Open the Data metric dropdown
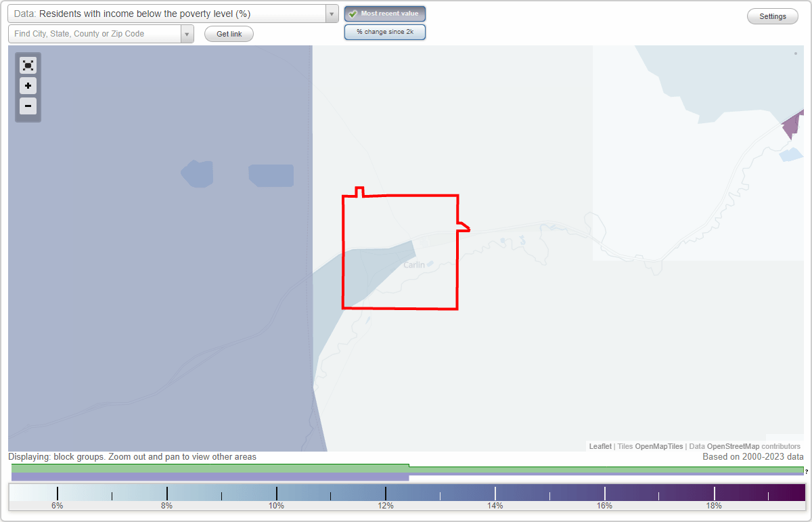Viewport: 812px width, 522px height. [330, 13]
